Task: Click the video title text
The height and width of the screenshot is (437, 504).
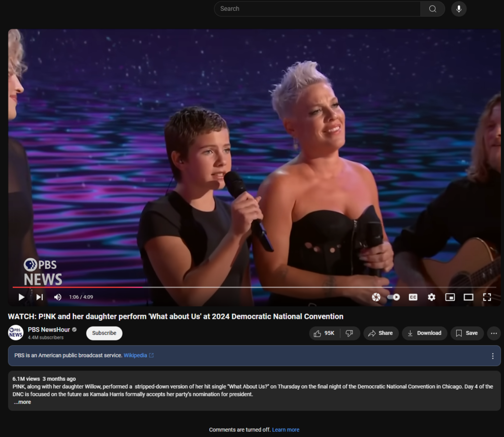Action: pyautogui.click(x=176, y=316)
